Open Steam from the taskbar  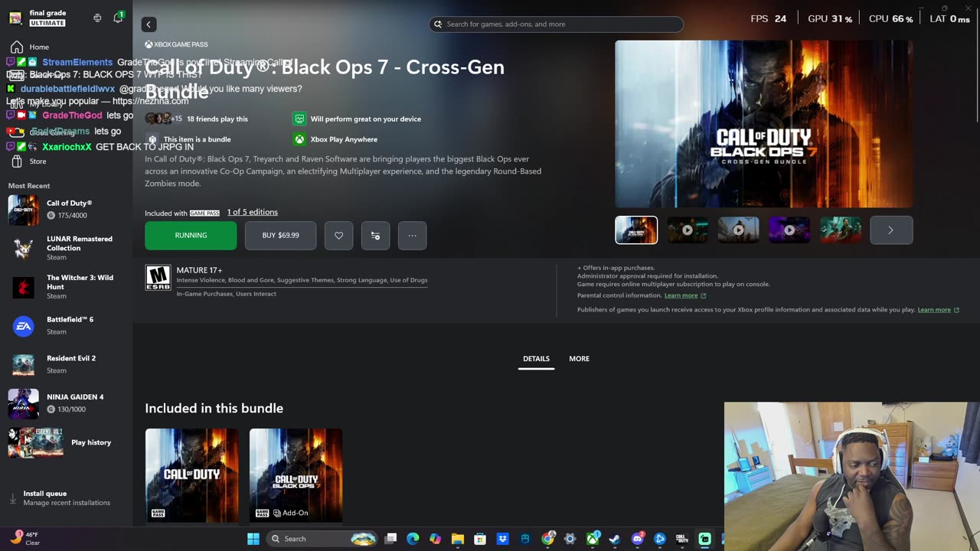point(615,539)
